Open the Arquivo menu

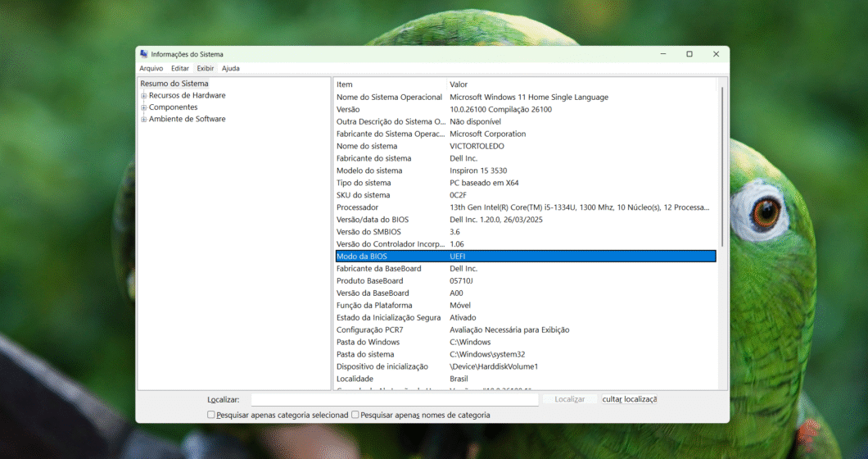[151, 68]
